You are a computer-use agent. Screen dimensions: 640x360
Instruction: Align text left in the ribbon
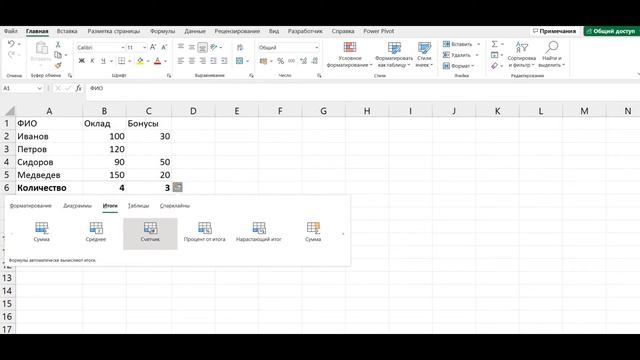click(x=181, y=61)
